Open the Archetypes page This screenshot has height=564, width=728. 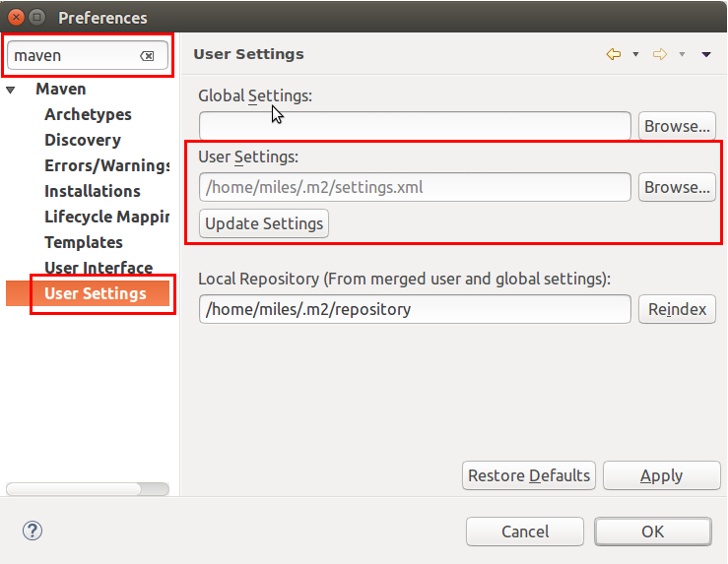88,114
